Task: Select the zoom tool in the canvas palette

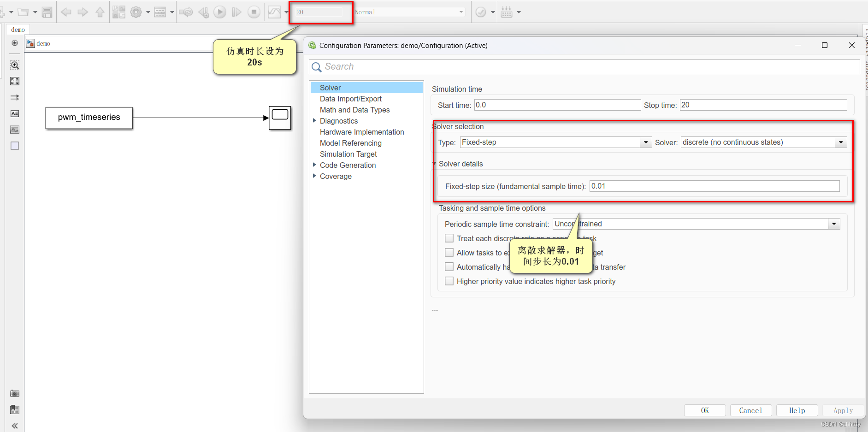Action: tap(15, 65)
